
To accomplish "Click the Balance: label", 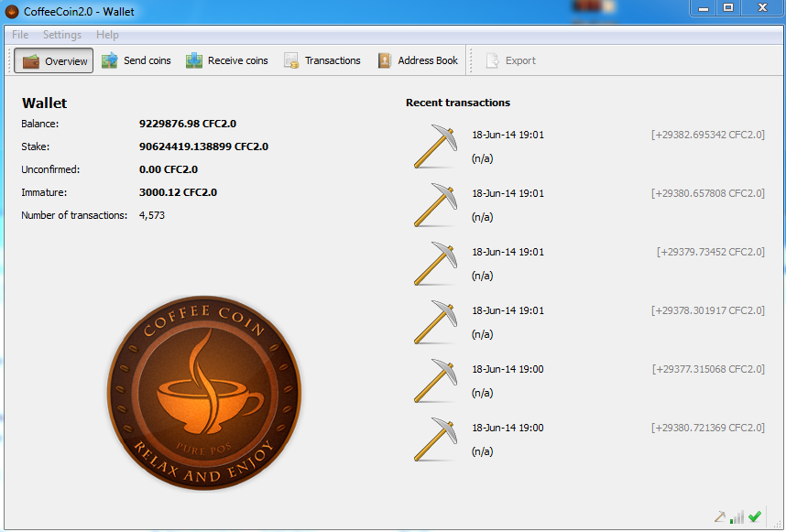I will click(x=39, y=124).
